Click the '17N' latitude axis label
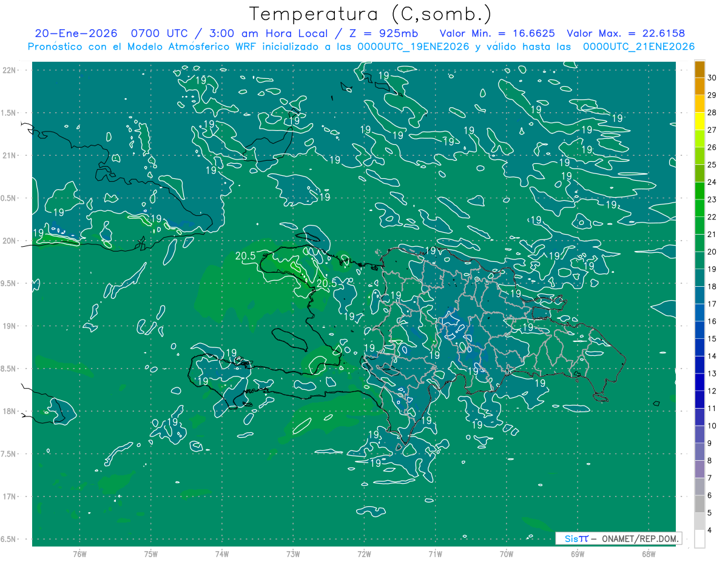 pos(10,497)
